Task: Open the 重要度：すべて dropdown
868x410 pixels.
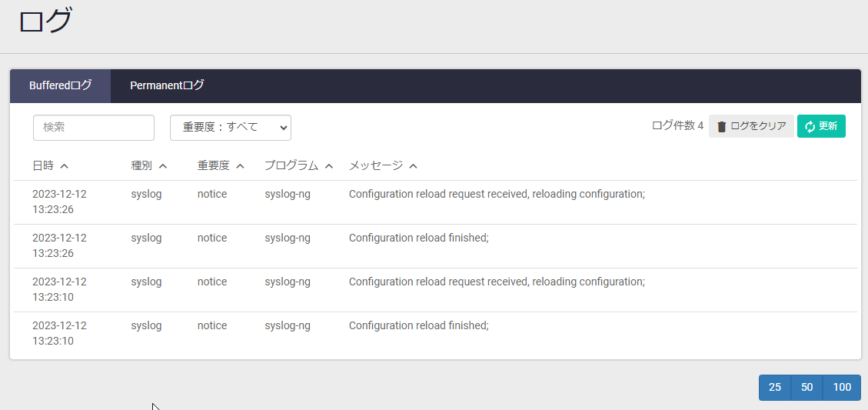Action: point(231,128)
